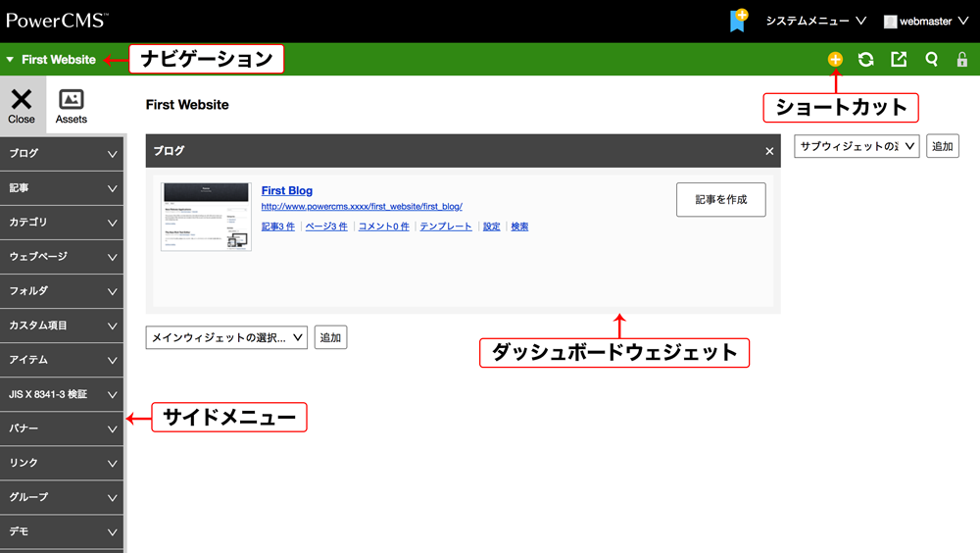Expand the アイテム side menu chevron
This screenshot has height=553, width=980.
[x=112, y=360]
